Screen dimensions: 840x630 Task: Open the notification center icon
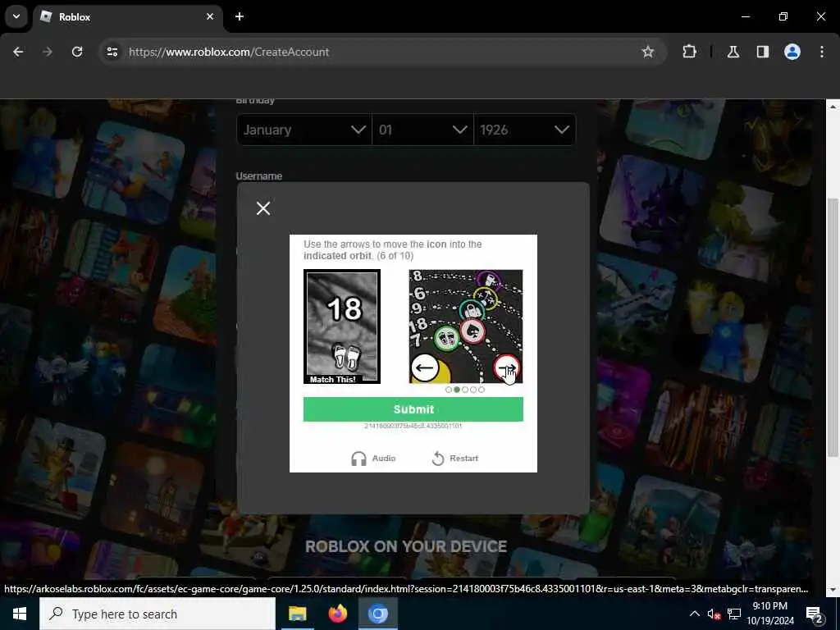(815, 614)
